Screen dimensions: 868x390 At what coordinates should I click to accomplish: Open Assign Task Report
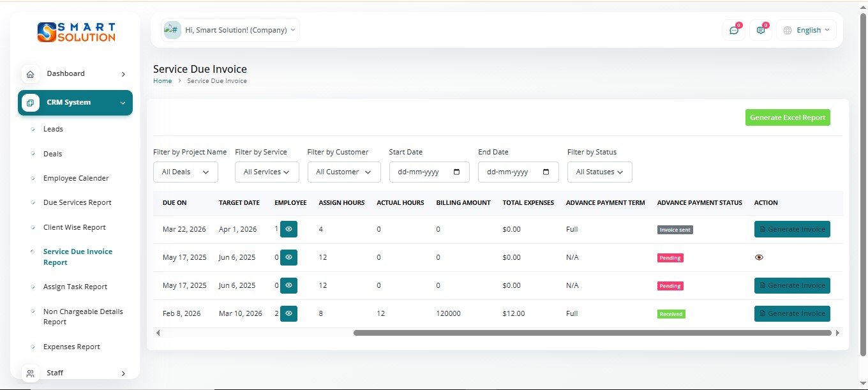[75, 287]
